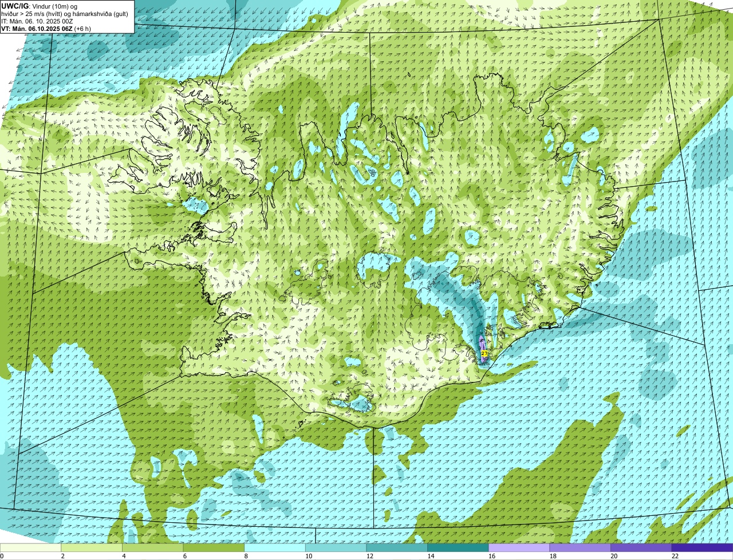Click the legend scale value '16'

click(x=492, y=556)
